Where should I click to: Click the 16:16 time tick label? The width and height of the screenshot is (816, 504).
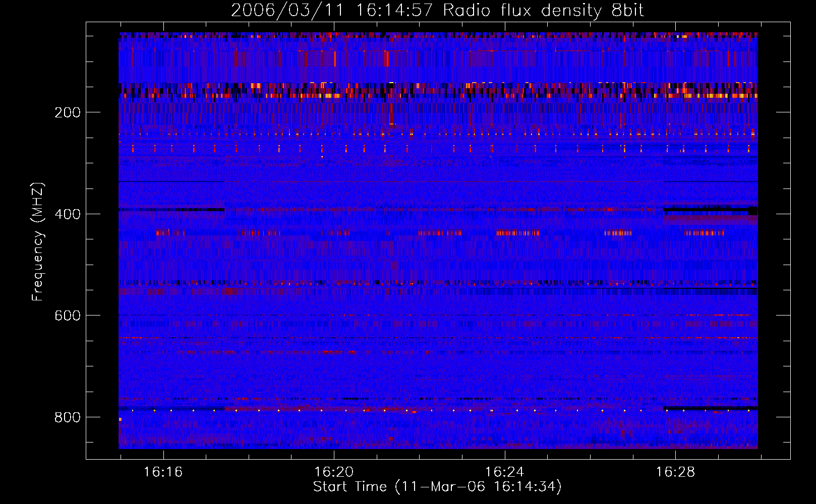coord(163,472)
